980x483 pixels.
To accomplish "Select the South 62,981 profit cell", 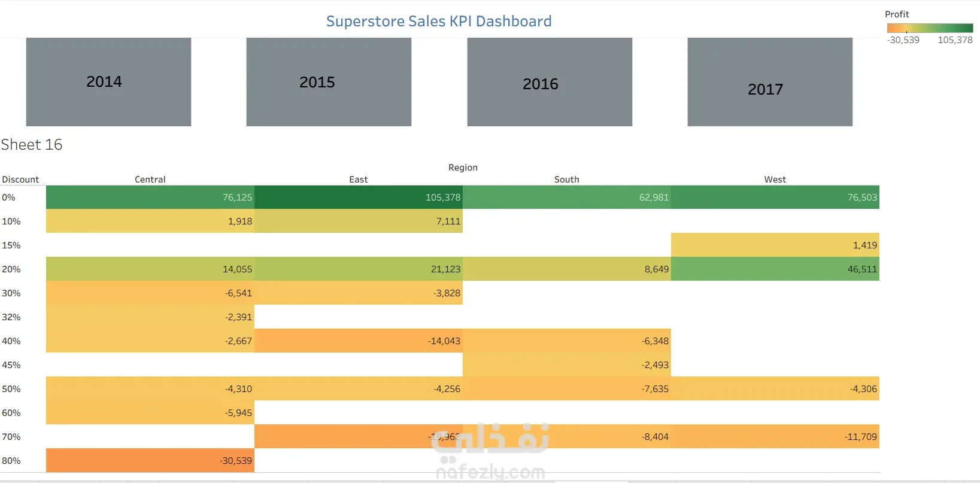I will coord(567,198).
